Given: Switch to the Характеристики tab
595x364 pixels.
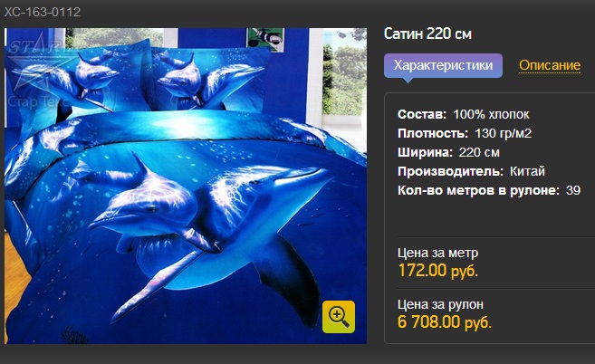Looking at the screenshot, I should point(443,66).
